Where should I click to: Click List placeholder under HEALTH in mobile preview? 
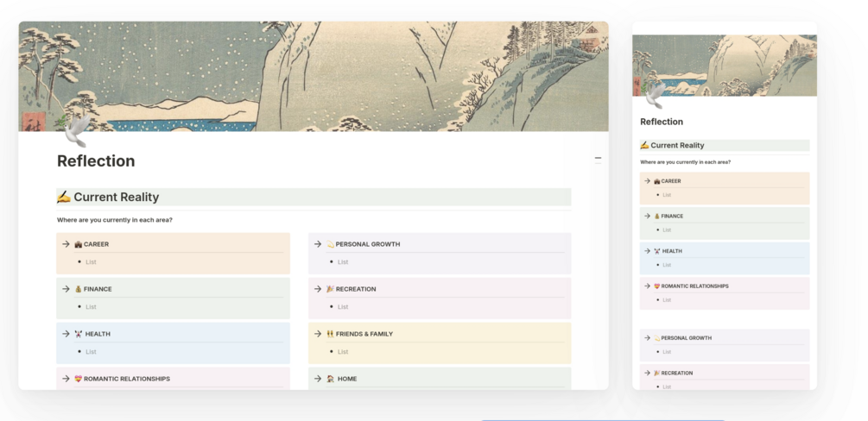pos(667,265)
